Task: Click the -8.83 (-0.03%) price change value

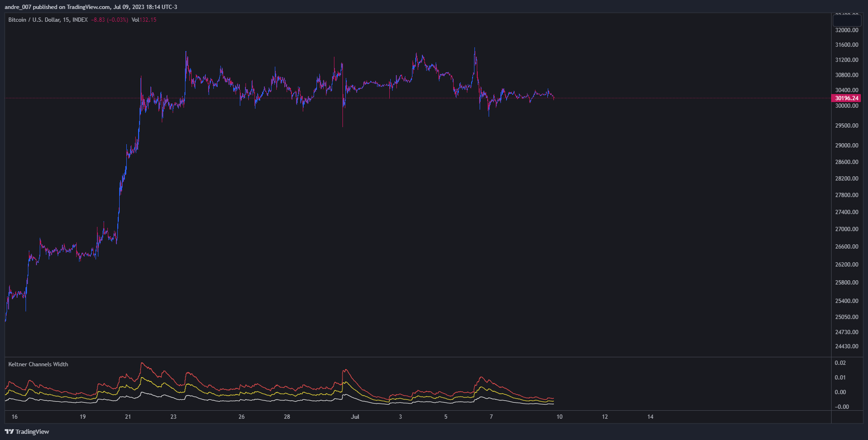Action: pos(110,20)
